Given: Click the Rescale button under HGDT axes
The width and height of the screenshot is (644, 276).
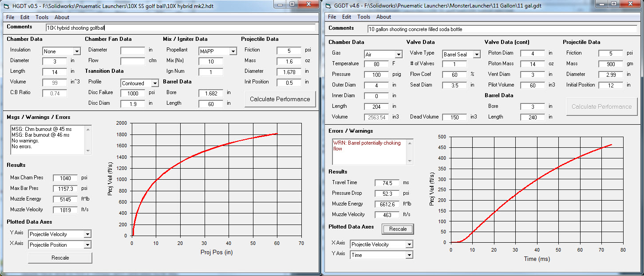Looking at the screenshot, I should point(60,257).
